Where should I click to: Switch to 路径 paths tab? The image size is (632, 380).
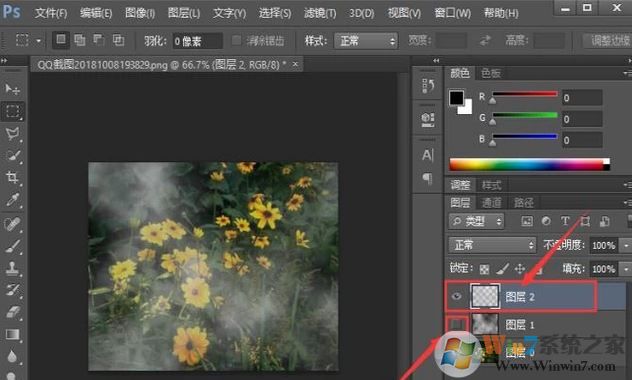click(523, 202)
